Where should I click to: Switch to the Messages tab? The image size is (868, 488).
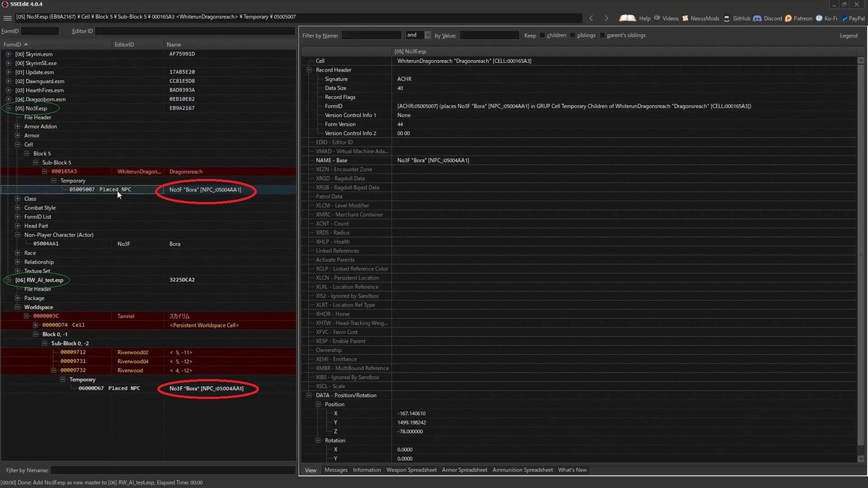pos(336,470)
